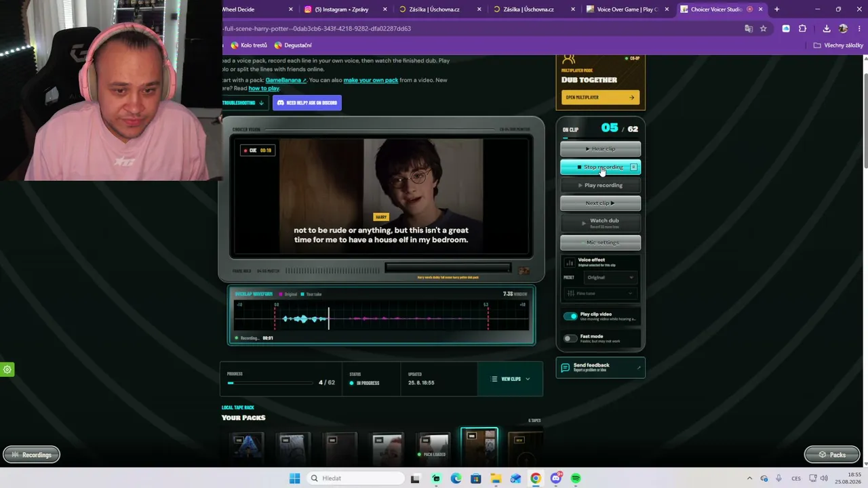The image size is (868, 488).
Task: Click the pack progress bar
Action: [269, 383]
